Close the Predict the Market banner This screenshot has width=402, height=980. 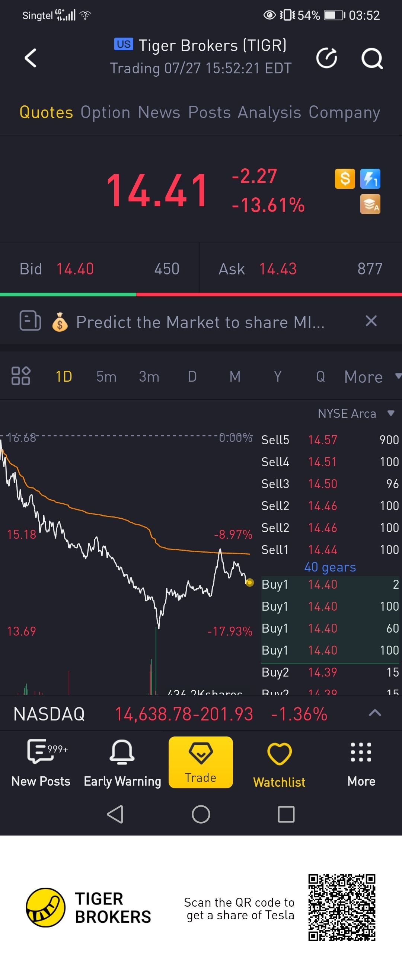click(371, 321)
